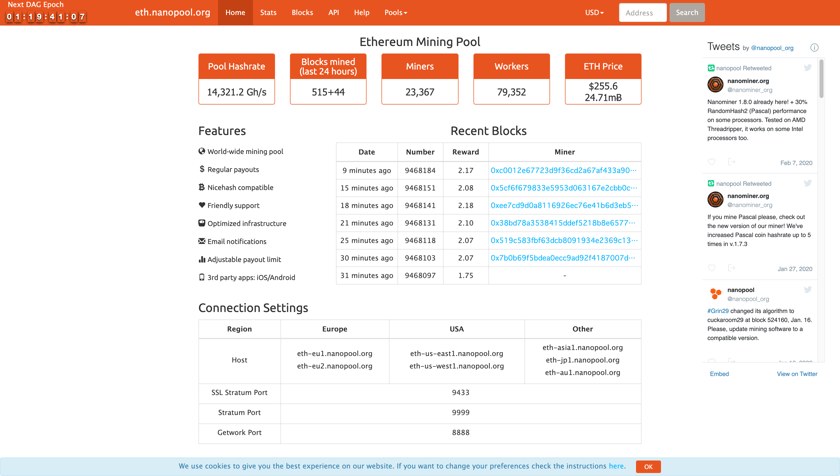Image resolution: width=840 pixels, height=476 pixels.
Task: Click the Miners count card
Action: pyautogui.click(x=419, y=79)
